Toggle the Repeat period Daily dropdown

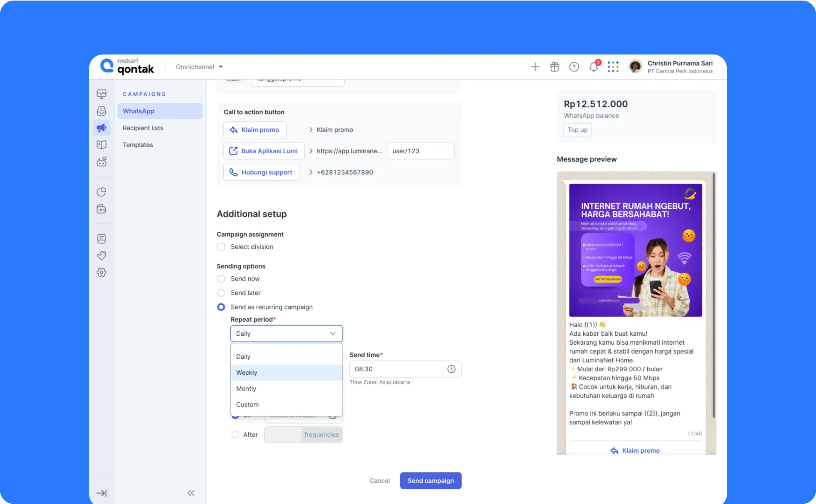click(286, 334)
